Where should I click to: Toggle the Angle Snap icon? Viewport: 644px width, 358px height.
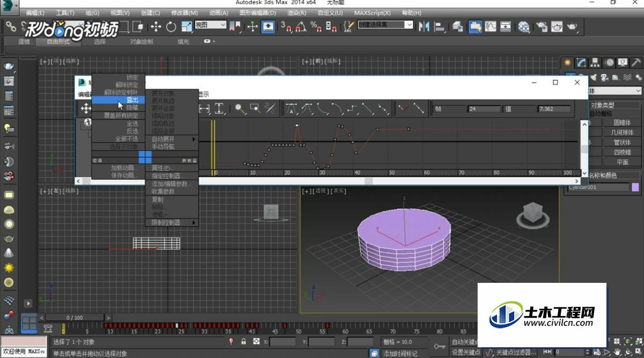[x=302, y=26]
